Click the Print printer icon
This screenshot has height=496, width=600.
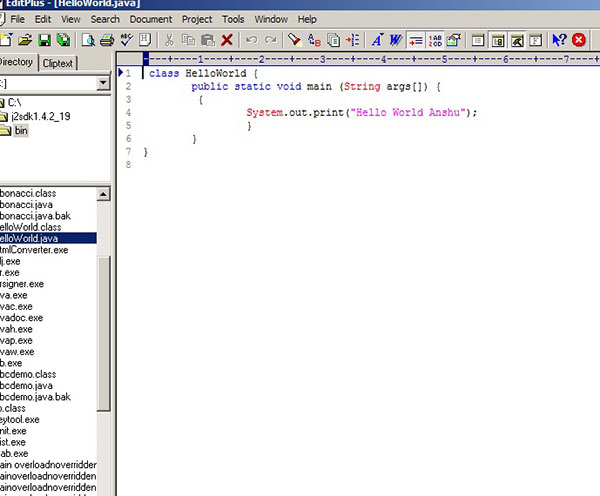(x=107, y=40)
